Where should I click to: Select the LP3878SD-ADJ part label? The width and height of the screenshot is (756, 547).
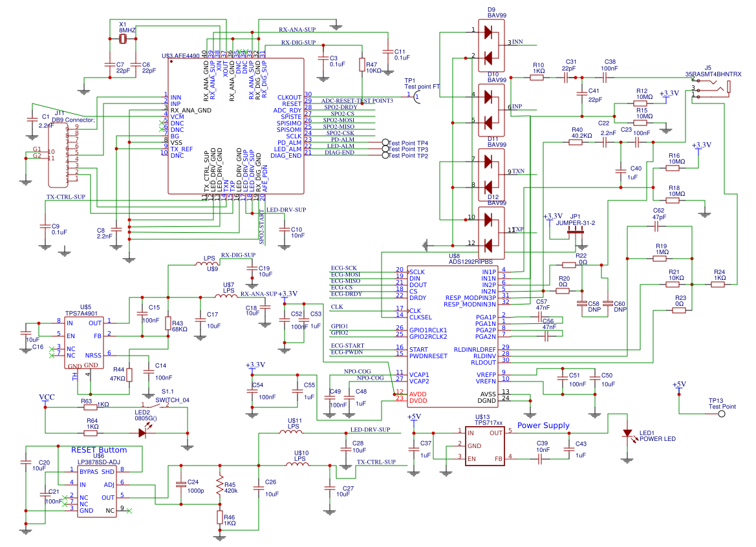tap(99, 462)
